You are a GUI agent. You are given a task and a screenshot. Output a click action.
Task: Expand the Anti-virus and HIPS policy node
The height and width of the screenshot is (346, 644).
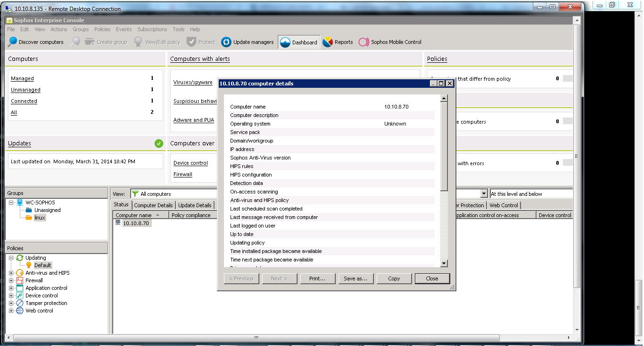pos(11,273)
